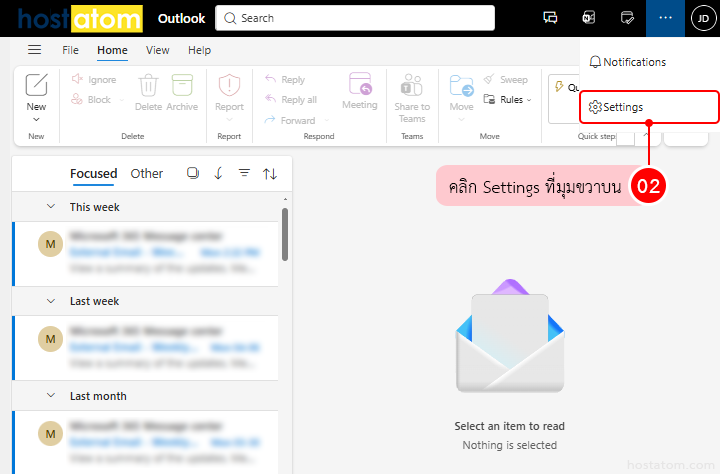720x474 pixels.
Task: Collapse the This week group
Action: click(x=51, y=207)
